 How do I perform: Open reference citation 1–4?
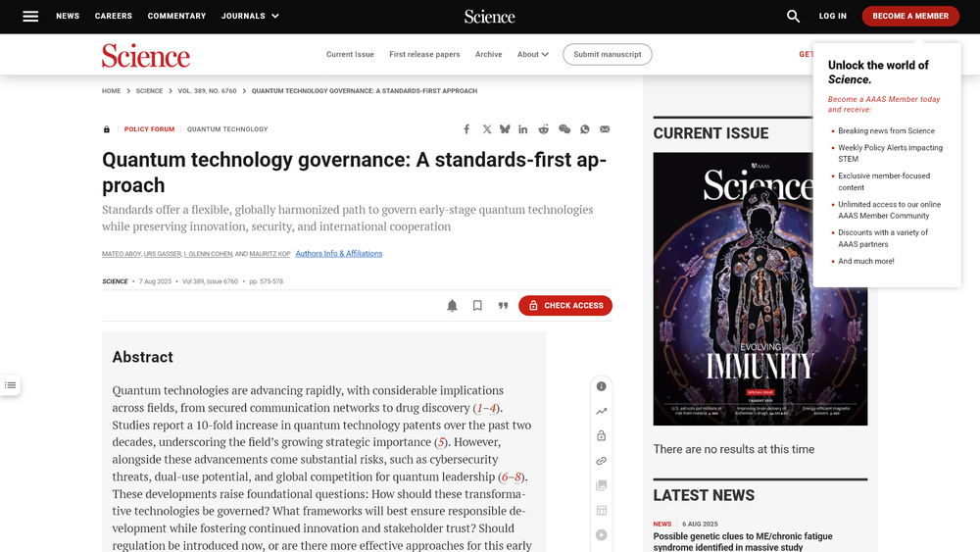point(486,408)
